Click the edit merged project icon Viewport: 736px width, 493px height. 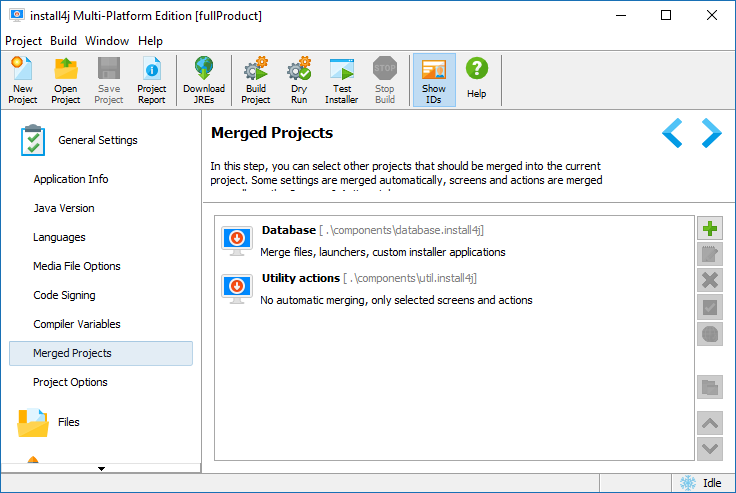(710, 255)
